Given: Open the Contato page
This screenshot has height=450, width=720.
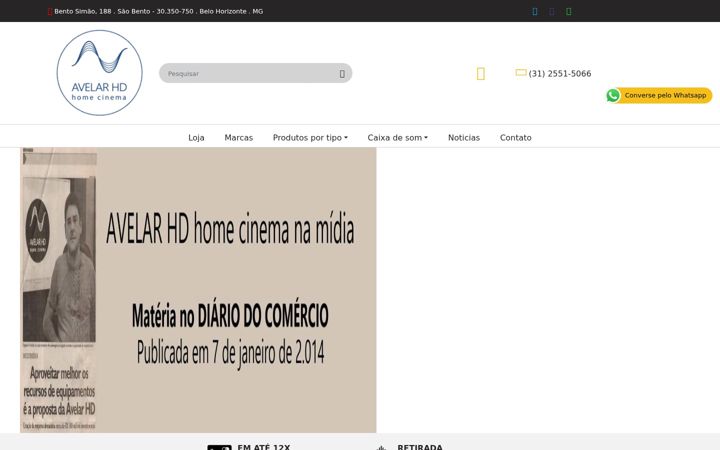Looking at the screenshot, I should click(x=516, y=138).
